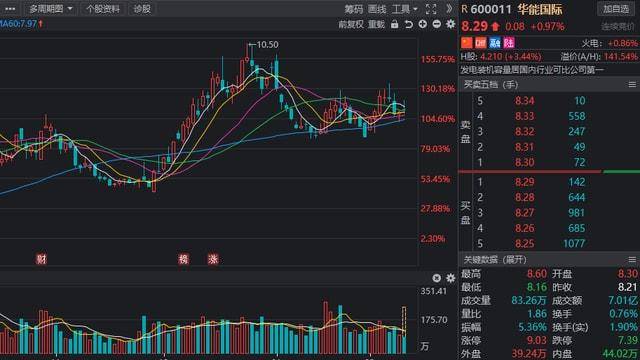Open H股 4.210 quote link
This screenshot has width=640, height=360.
501,56
